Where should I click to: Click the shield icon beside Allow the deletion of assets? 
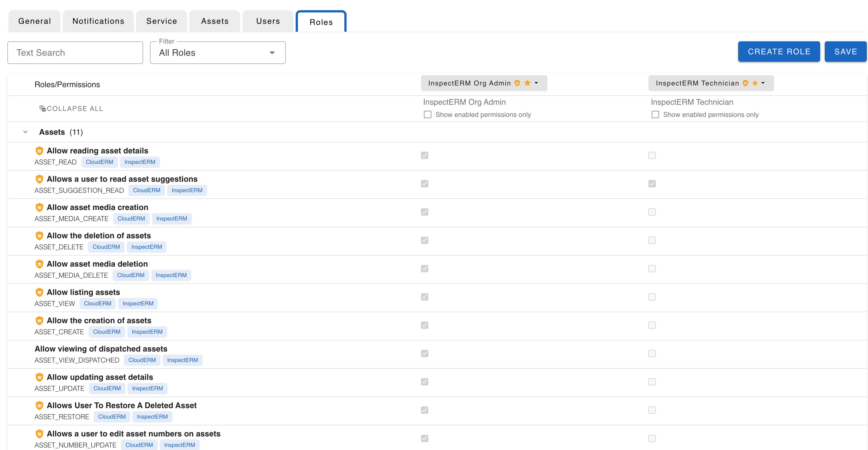(x=39, y=236)
